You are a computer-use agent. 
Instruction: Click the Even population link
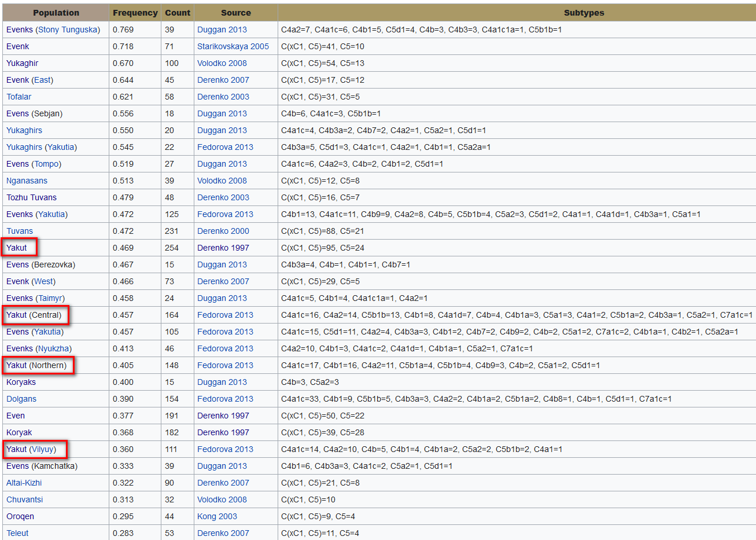[16, 416]
